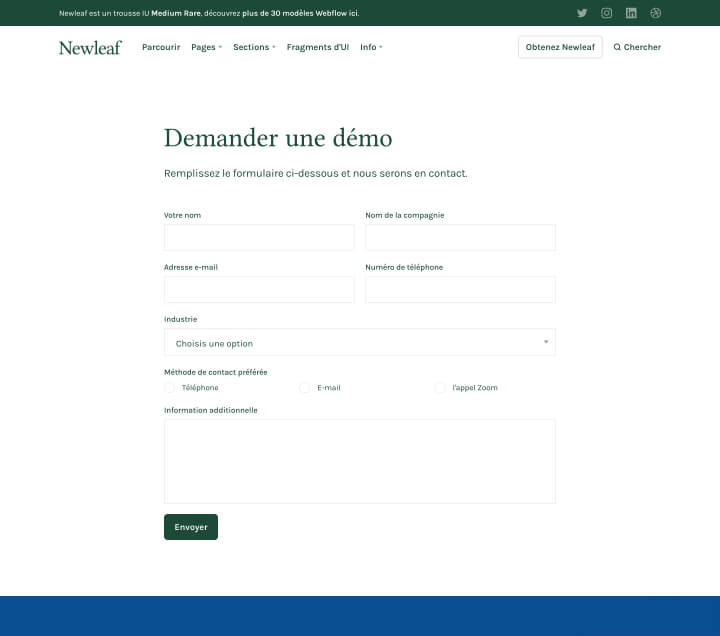Focus the Adresse e-mail input field
This screenshot has width=720, height=636.
click(x=259, y=289)
